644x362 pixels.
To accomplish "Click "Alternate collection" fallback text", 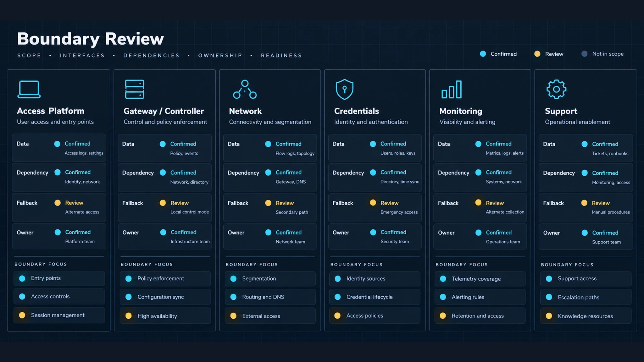I will (x=505, y=212).
